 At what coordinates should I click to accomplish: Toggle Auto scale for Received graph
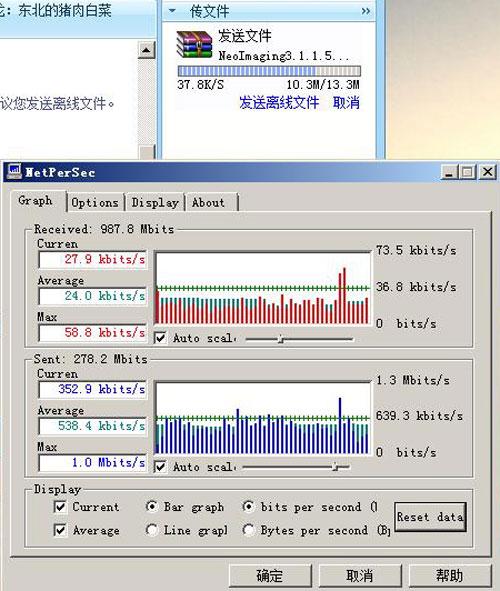[161, 338]
